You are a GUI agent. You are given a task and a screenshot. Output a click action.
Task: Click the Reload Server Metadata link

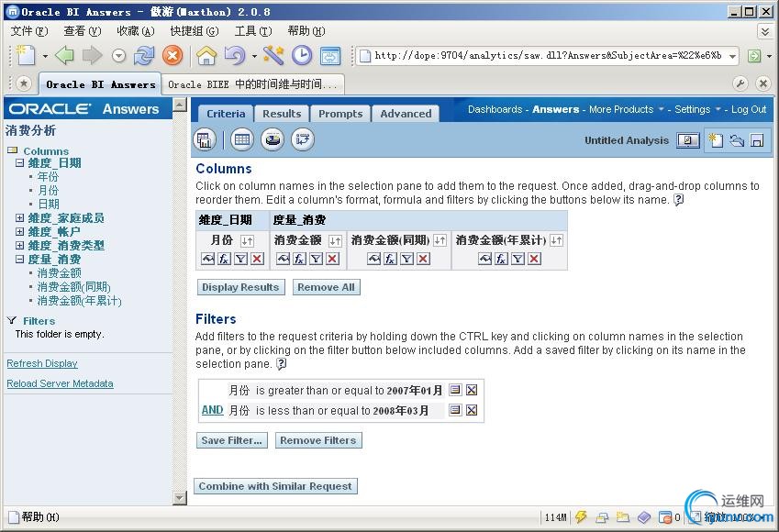pyautogui.click(x=61, y=383)
